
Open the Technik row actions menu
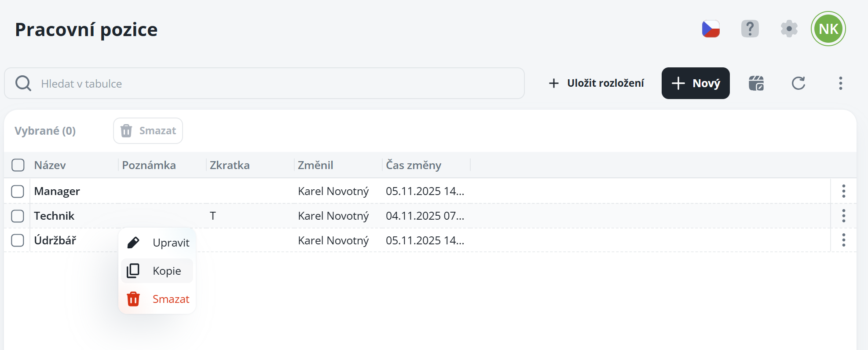843,216
